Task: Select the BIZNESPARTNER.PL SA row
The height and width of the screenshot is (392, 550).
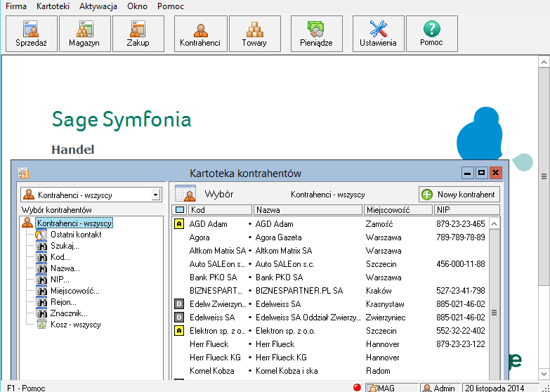Action: click(330, 291)
